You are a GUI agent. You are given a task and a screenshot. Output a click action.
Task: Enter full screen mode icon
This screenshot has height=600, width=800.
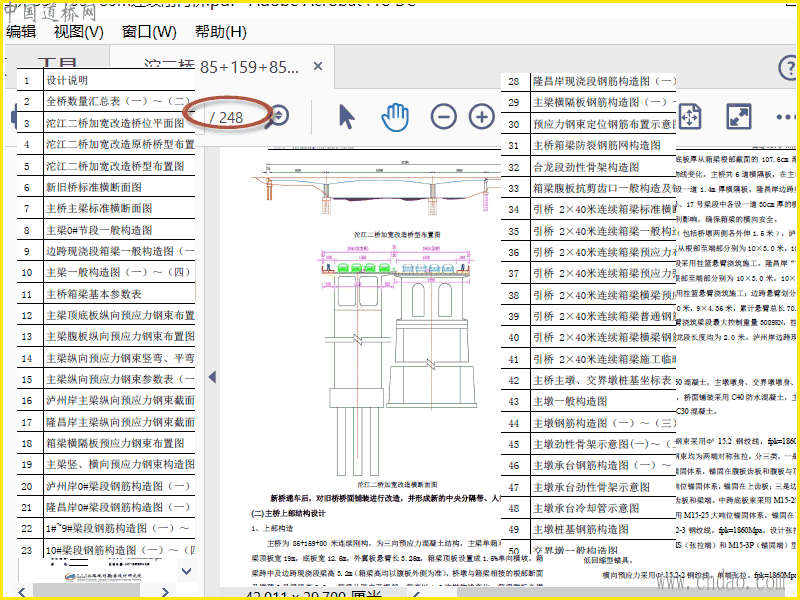738,116
